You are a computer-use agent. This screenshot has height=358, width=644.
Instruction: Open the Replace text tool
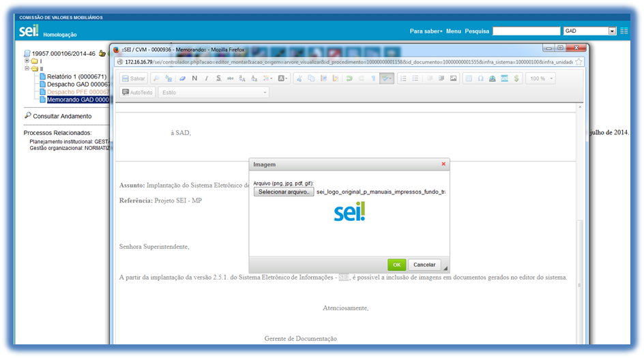click(x=169, y=78)
